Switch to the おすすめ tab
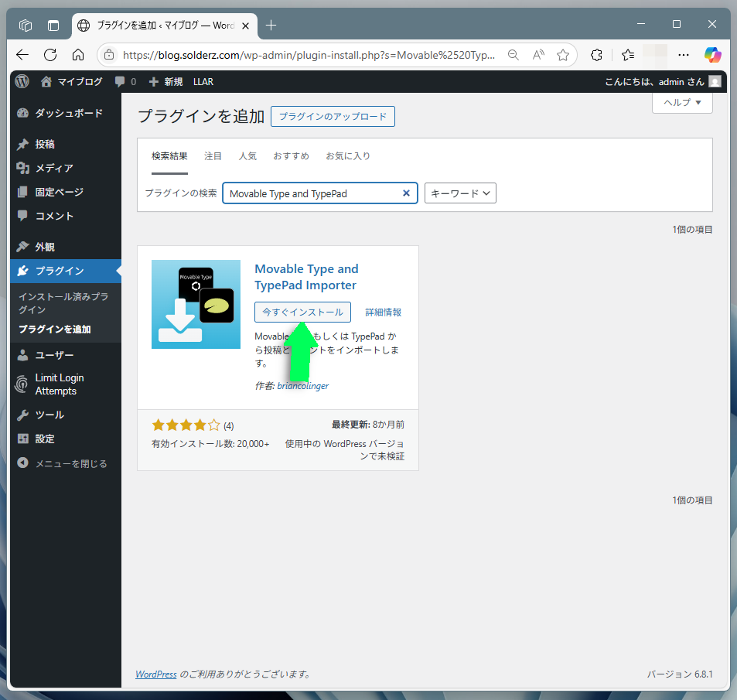This screenshot has width=737, height=700. 291,156
